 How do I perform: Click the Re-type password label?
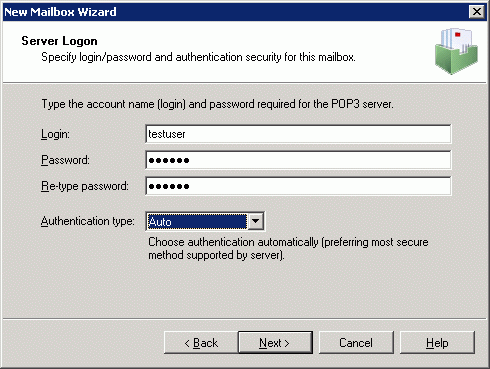[85, 186]
